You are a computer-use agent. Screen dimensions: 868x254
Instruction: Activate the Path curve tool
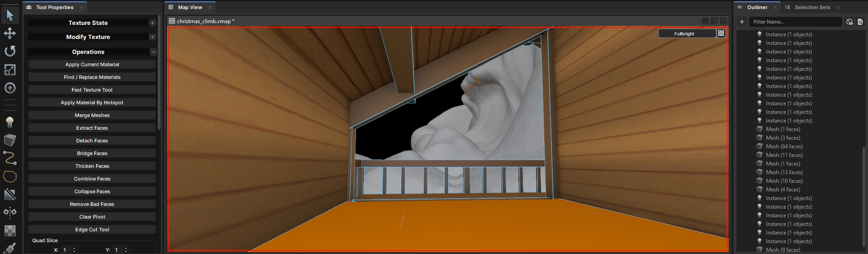click(10, 158)
